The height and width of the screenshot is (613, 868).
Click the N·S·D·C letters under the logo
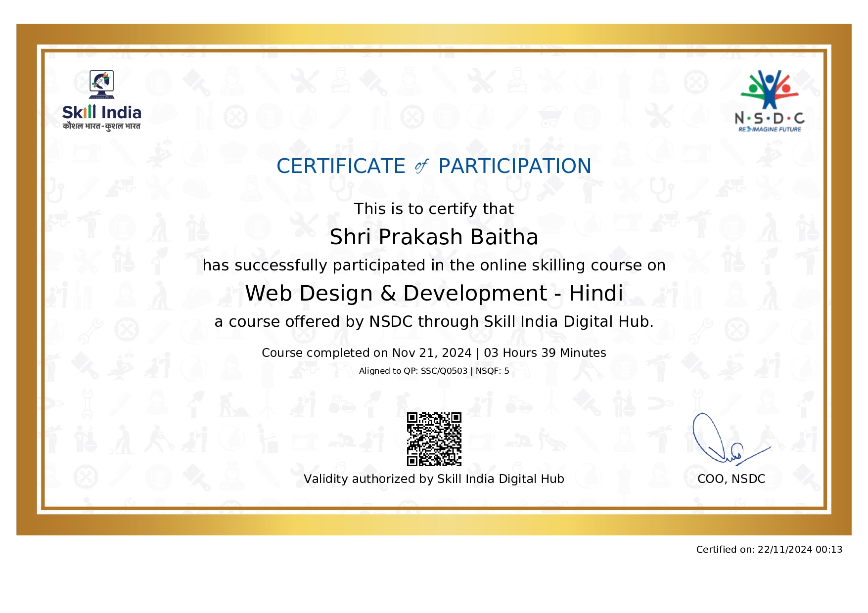click(770, 119)
